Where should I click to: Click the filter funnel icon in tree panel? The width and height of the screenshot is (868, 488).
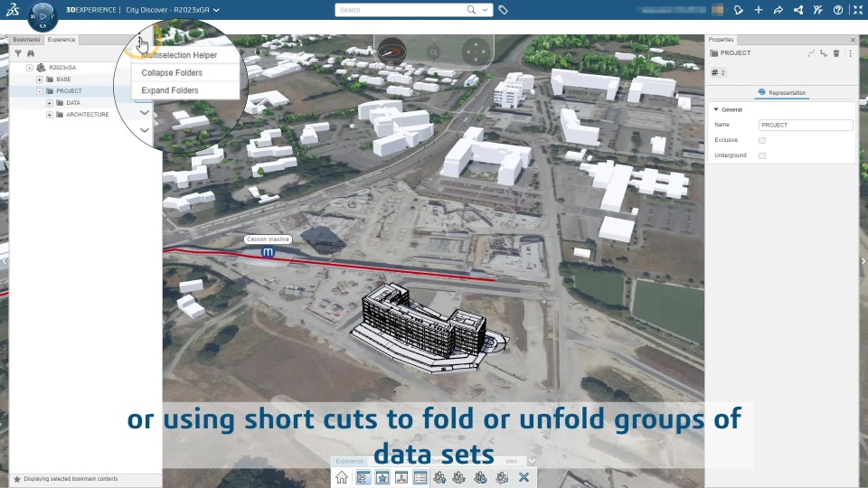coord(18,53)
